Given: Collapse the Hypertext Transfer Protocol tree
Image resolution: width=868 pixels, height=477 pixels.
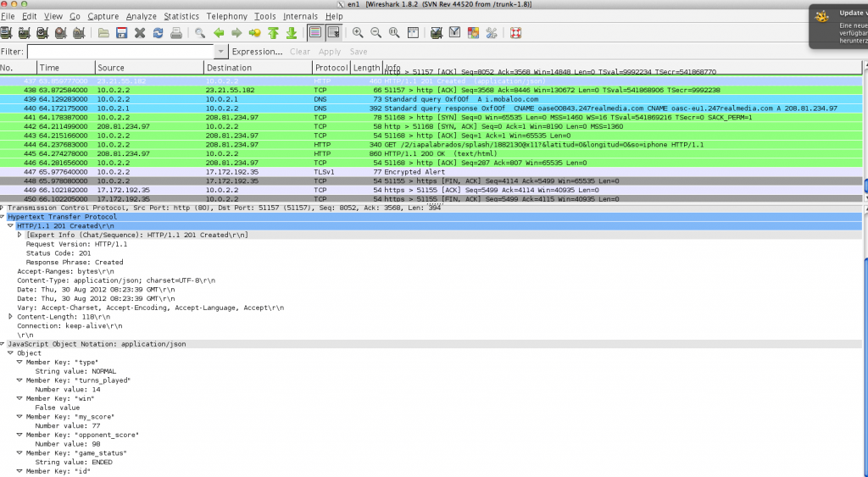Looking at the screenshot, I should [3, 217].
